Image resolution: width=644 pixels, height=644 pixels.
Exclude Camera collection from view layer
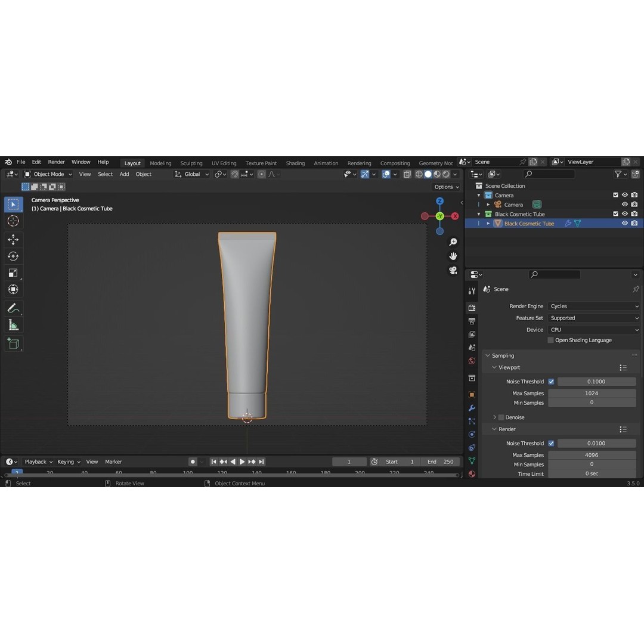pyautogui.click(x=615, y=195)
